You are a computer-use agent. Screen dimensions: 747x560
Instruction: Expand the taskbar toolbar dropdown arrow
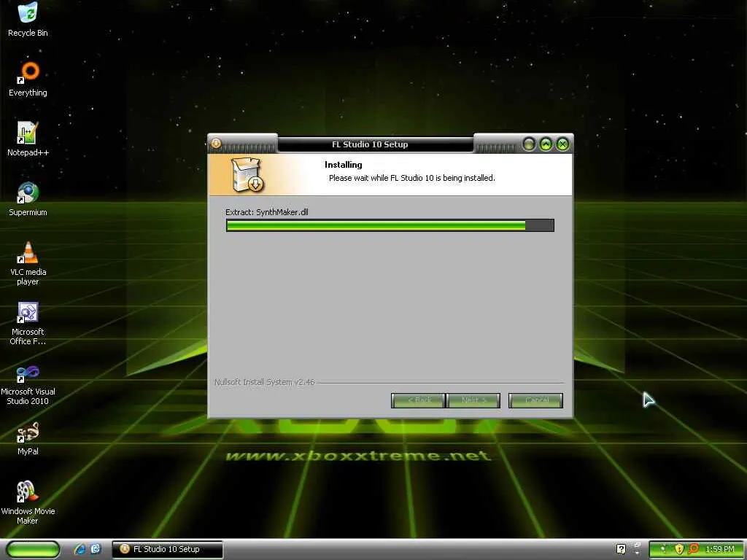click(x=638, y=554)
